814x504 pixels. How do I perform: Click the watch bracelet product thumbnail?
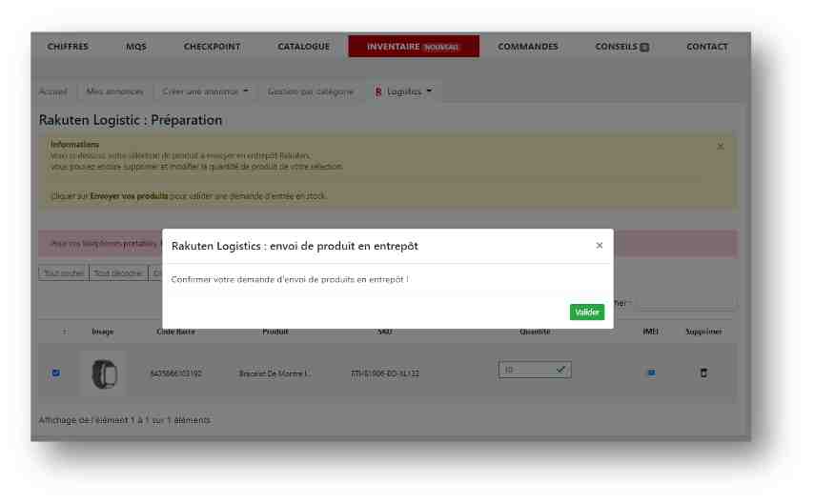(104, 373)
